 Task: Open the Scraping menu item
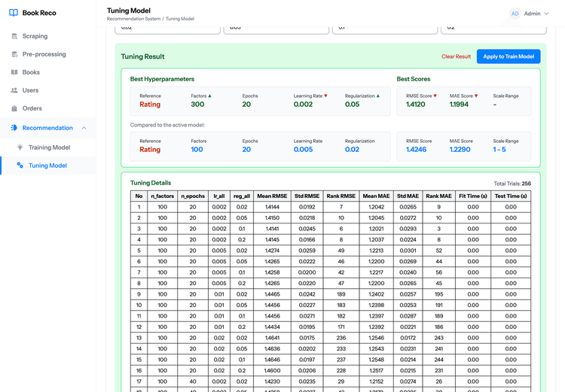point(48,36)
